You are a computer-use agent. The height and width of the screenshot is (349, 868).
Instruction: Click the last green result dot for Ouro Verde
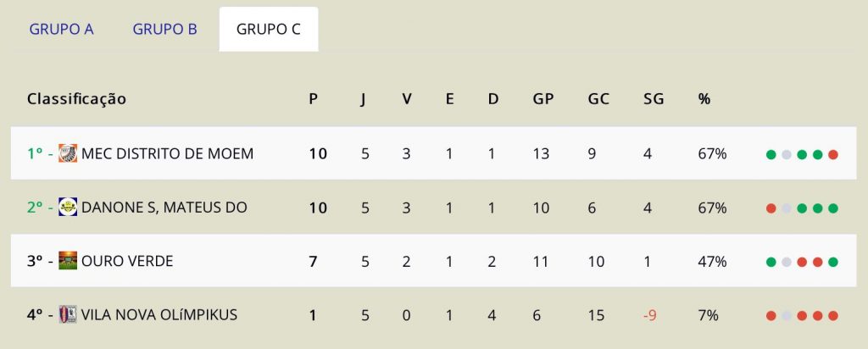(832, 262)
